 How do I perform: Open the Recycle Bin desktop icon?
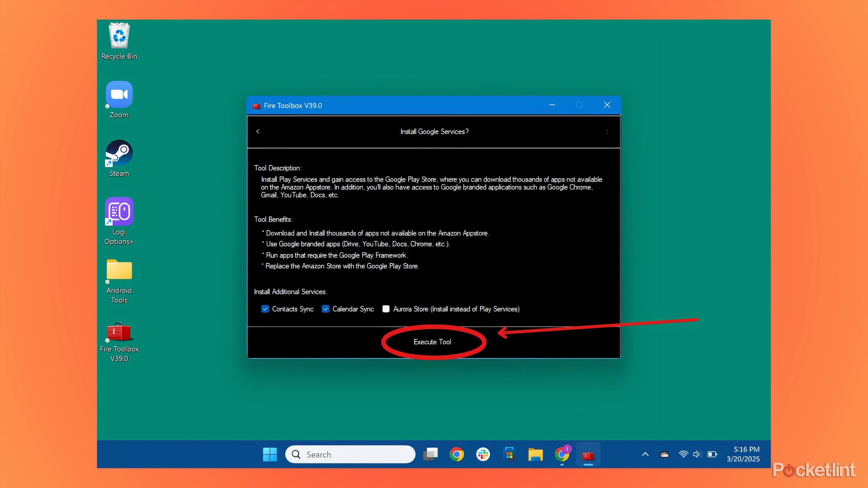(x=119, y=37)
